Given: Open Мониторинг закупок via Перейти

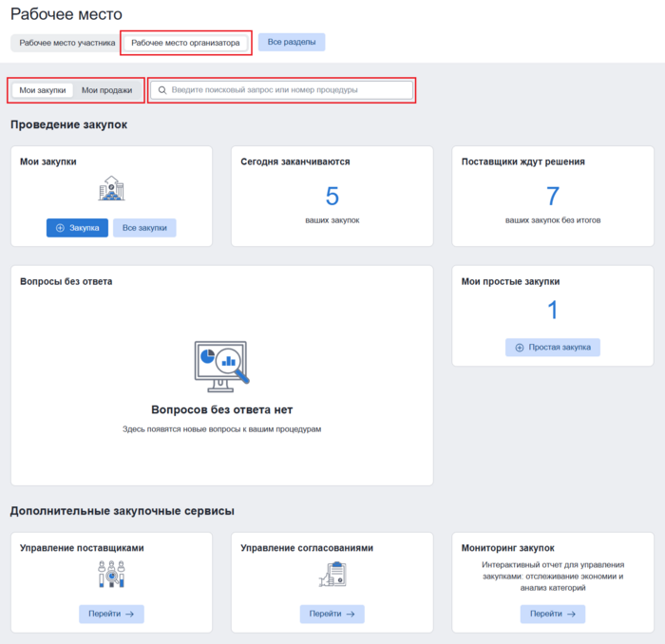Looking at the screenshot, I should (x=552, y=615).
